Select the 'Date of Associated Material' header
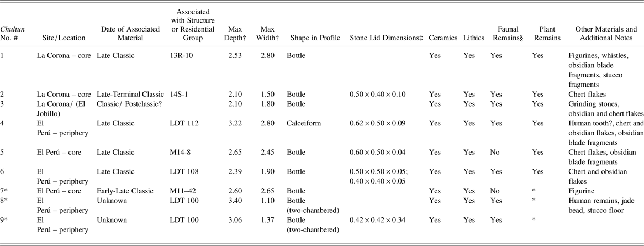This screenshot has height=246, width=644. (x=128, y=33)
